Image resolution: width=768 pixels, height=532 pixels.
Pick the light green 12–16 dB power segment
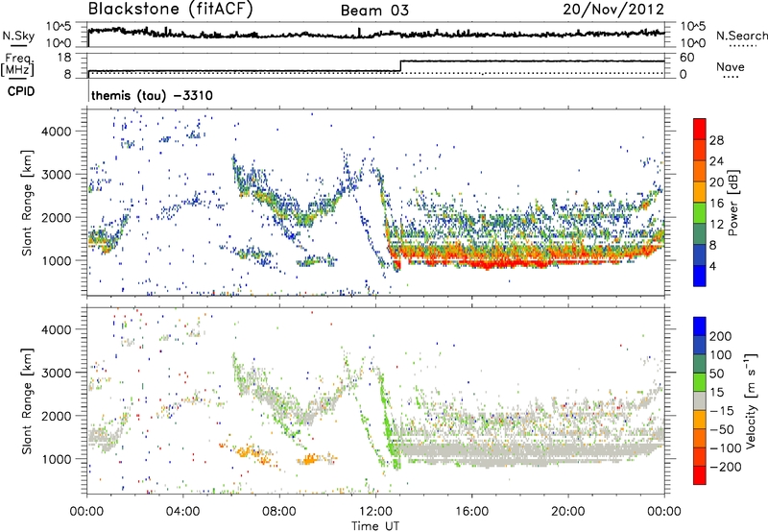(700, 213)
